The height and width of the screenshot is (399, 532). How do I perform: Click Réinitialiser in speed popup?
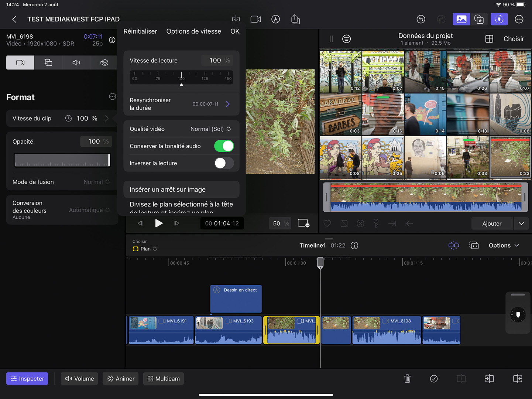140,31
